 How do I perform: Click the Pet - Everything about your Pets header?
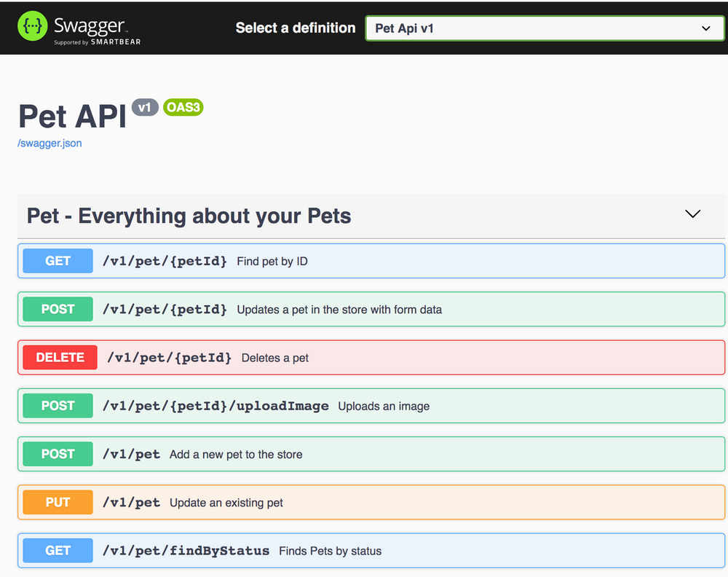click(188, 216)
